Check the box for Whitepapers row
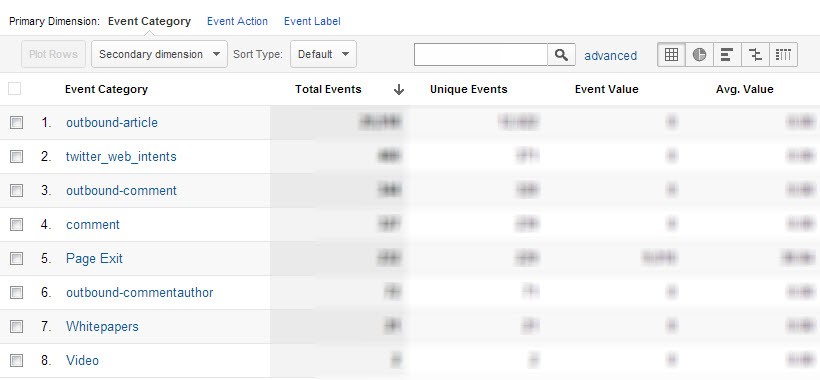The height and width of the screenshot is (380, 820). tap(17, 327)
